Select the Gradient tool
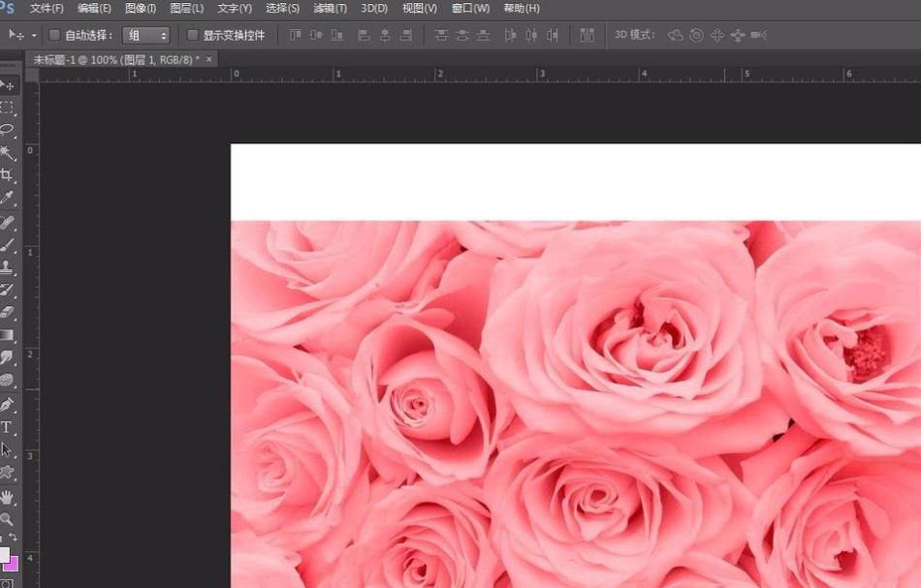The width and height of the screenshot is (921, 588). pos(7,334)
